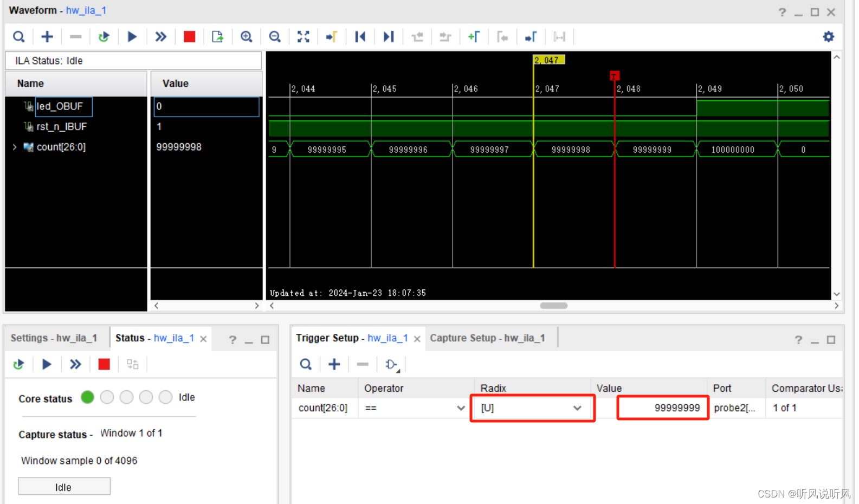Export ILA data icon
The image size is (859, 504).
(x=217, y=37)
